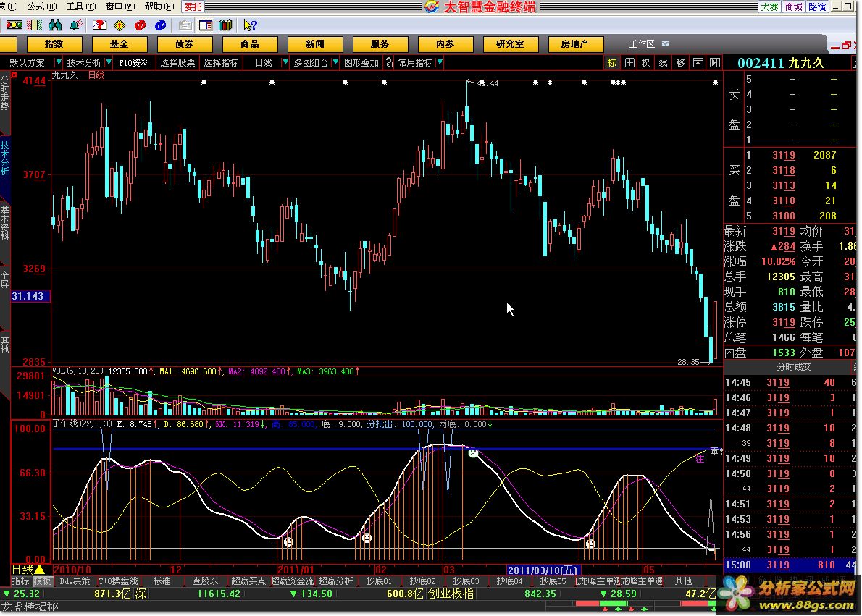Click the 移 move toolbar icon
The height and width of the screenshot is (616, 862).
click(681, 63)
